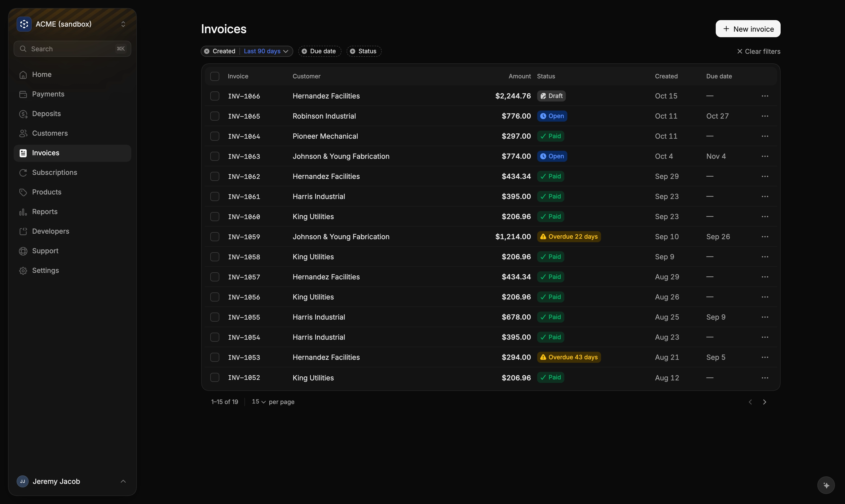Expand the Jeremy Jacob user menu chevron
Viewport: 845px width, 504px height.
coord(123,481)
